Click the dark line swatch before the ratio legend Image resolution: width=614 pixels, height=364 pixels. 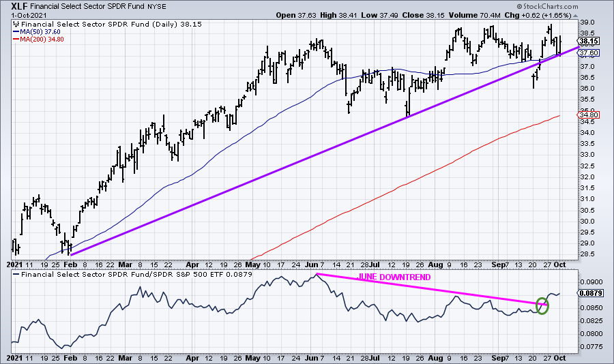tap(16, 275)
